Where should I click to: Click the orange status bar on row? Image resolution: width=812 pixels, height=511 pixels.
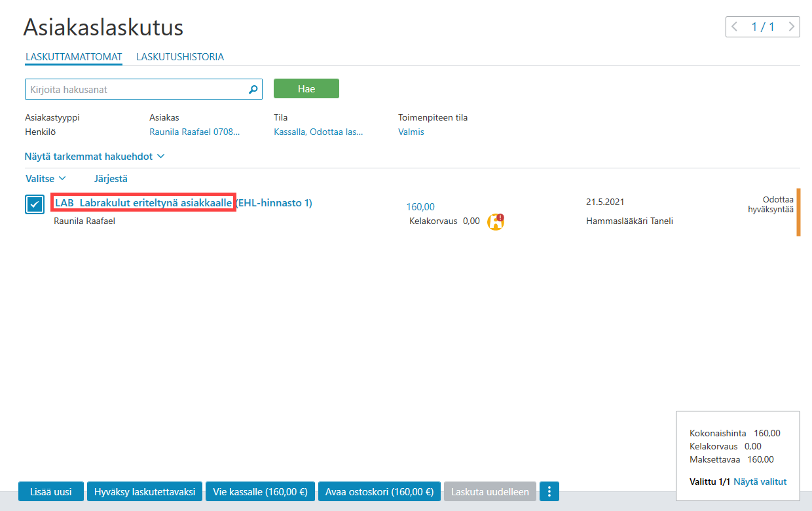click(x=798, y=212)
